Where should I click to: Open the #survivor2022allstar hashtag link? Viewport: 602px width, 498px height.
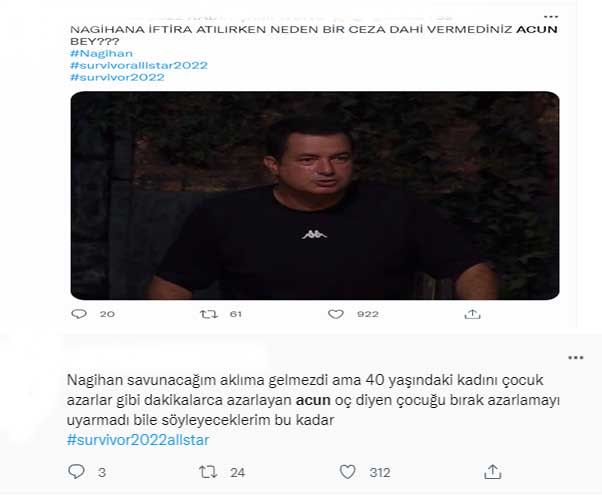click(138, 440)
